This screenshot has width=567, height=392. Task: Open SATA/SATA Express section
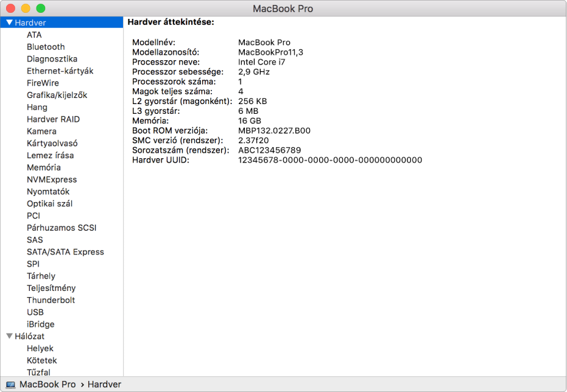pyautogui.click(x=65, y=252)
